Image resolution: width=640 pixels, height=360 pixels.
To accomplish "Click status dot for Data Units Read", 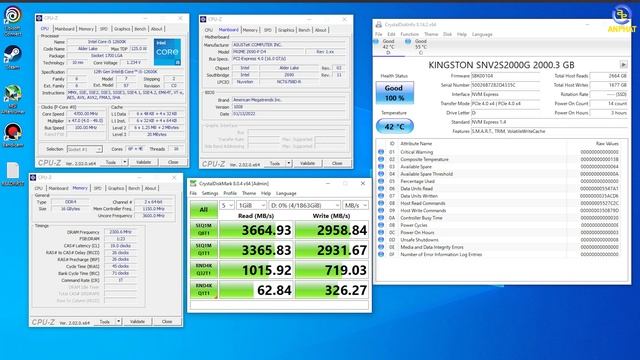I will pyautogui.click(x=381, y=189).
